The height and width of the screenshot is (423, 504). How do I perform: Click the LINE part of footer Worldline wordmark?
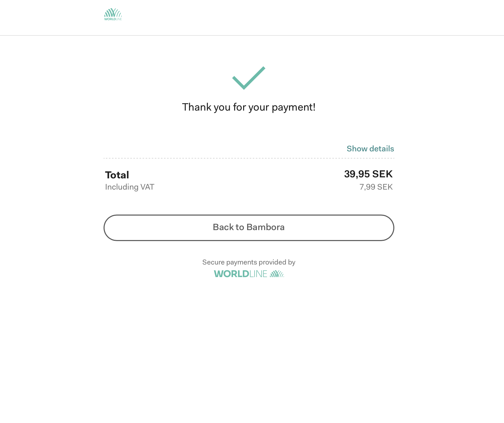[258, 274]
